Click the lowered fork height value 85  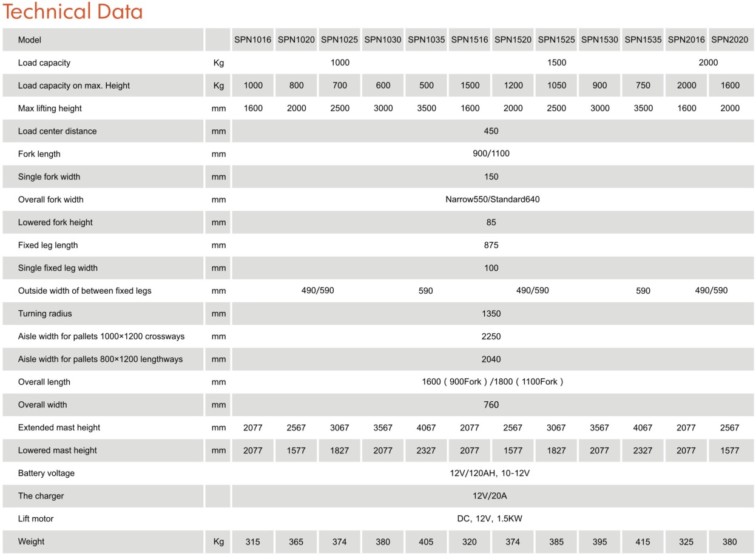tap(491, 222)
